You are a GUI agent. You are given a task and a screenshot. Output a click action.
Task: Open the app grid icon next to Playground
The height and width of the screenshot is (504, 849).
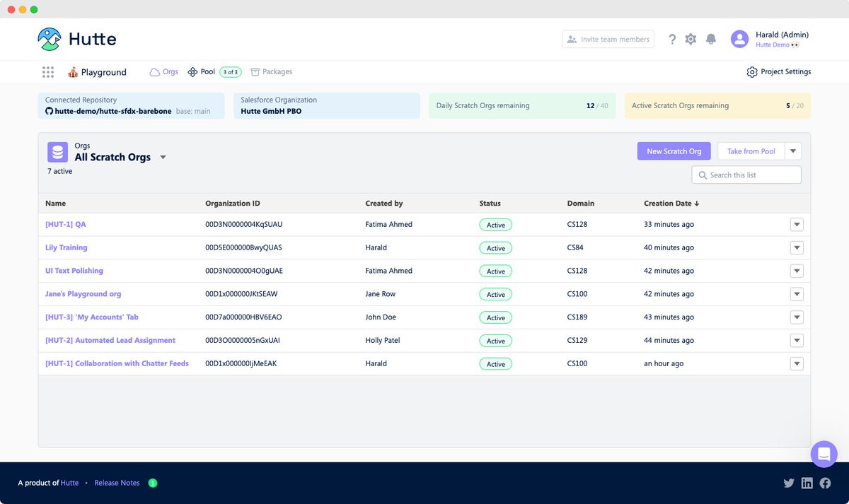tap(47, 71)
